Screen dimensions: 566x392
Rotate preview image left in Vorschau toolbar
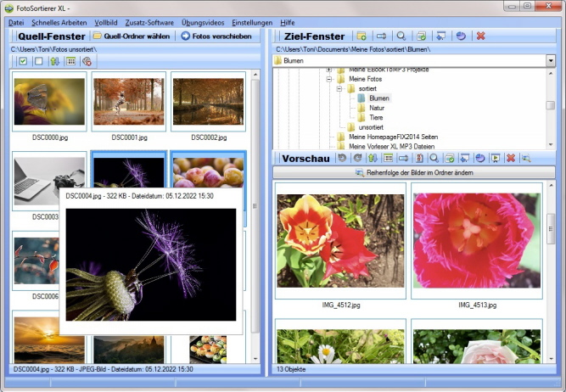point(342,158)
